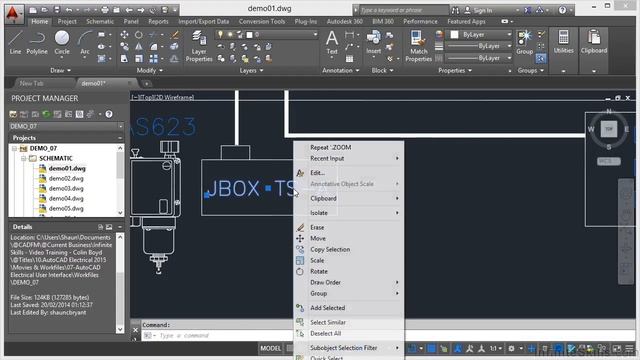Image resolution: width=640 pixels, height=360 pixels.
Task: Click the Undo arrow in quick access toolbar
Action: (69, 10)
